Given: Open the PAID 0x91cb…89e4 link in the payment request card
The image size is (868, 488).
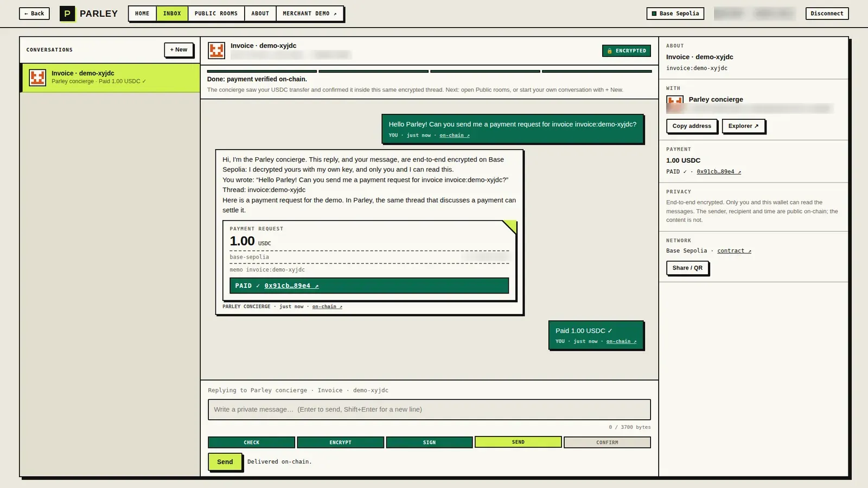Looking at the screenshot, I should point(291,286).
